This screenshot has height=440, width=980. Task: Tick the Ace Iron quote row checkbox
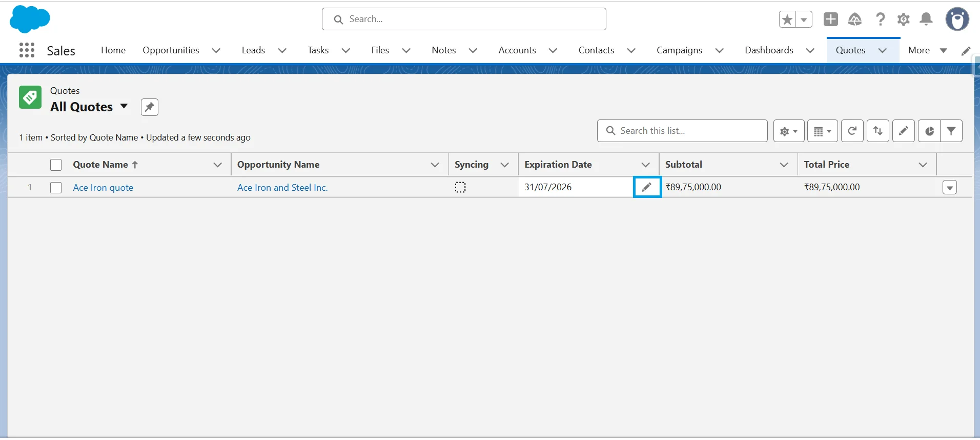56,188
